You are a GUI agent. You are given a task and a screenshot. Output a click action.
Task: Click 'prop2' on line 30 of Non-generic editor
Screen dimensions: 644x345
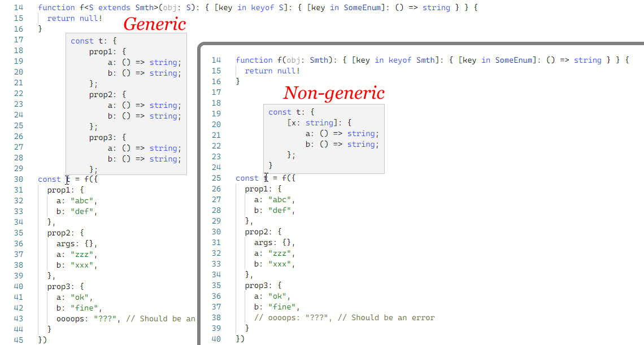point(256,232)
